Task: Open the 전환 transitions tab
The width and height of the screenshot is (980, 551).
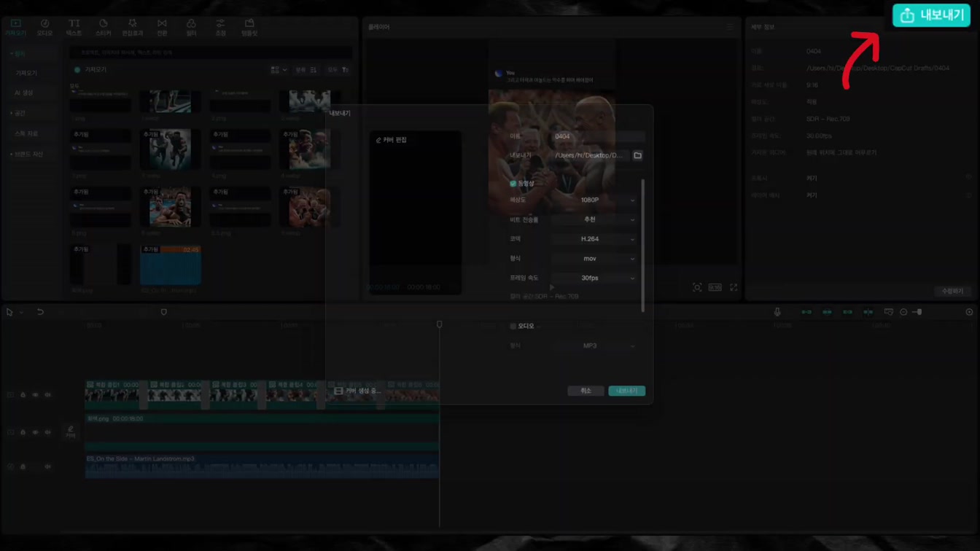Action: click(162, 28)
